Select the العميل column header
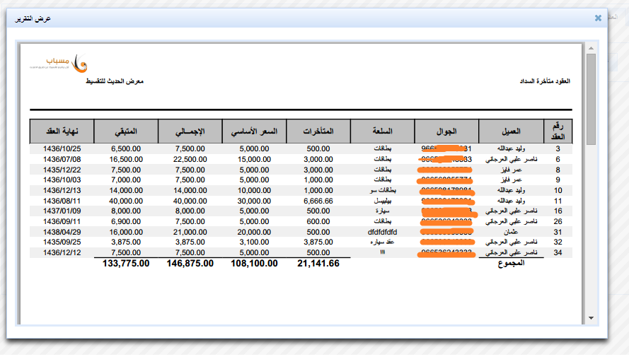 (x=510, y=131)
